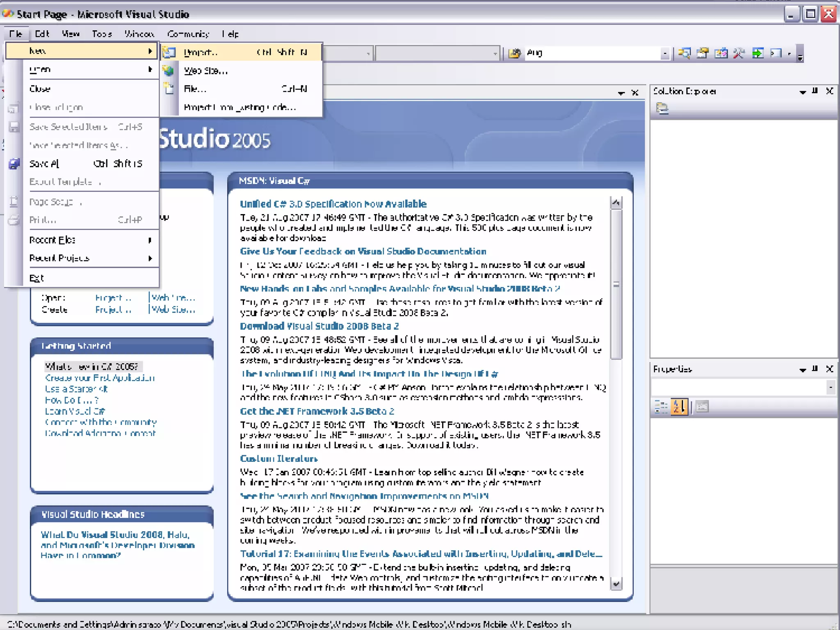The image size is (840, 630).
Task: Click the Find in Files folder icon
Action: 514,53
